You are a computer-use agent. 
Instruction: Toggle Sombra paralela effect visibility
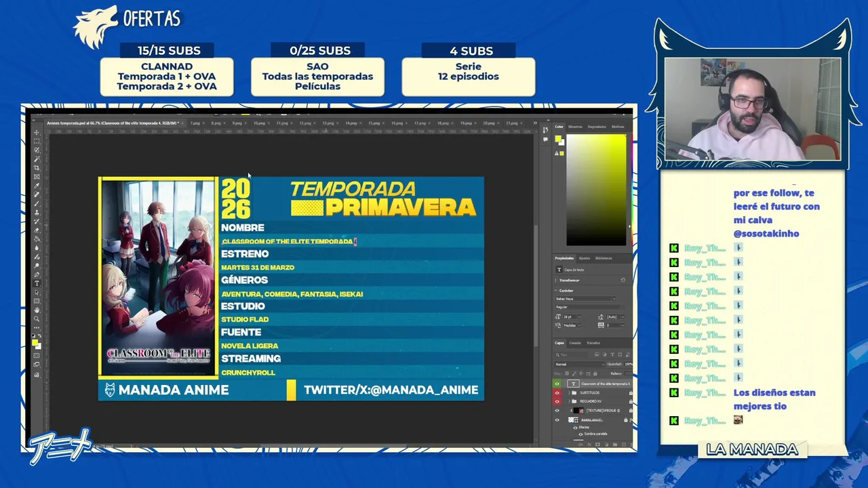tap(581, 434)
